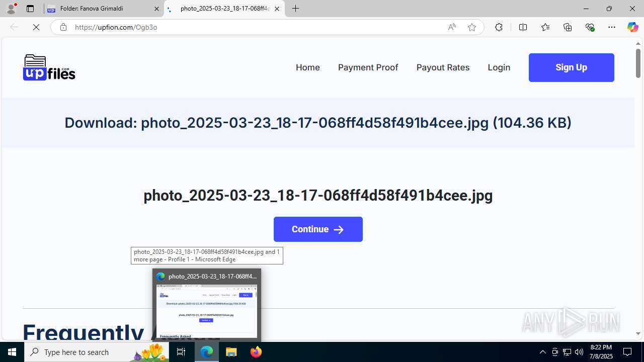The image size is (644, 362).
Task: Launch Firefox from taskbar
Action: 256,352
